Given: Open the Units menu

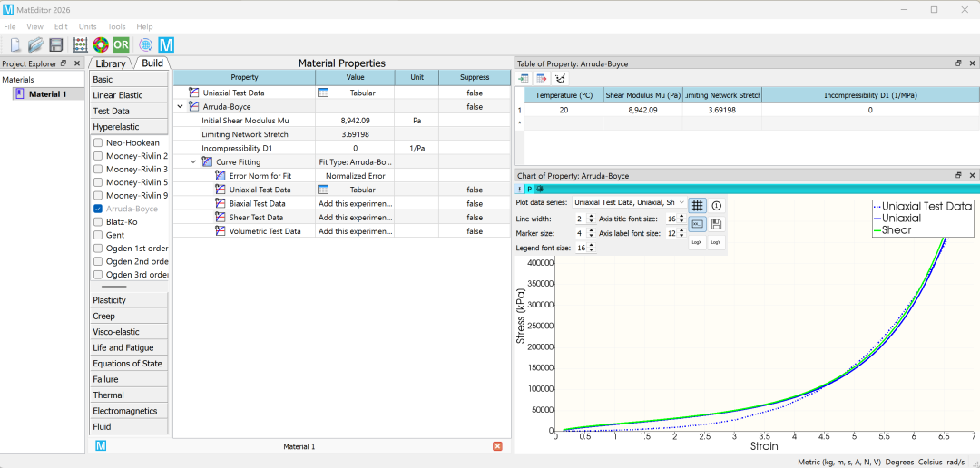Looking at the screenshot, I should point(87,27).
